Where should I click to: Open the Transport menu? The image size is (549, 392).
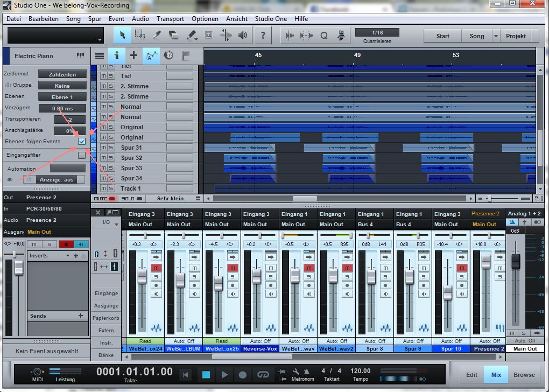[x=170, y=19]
